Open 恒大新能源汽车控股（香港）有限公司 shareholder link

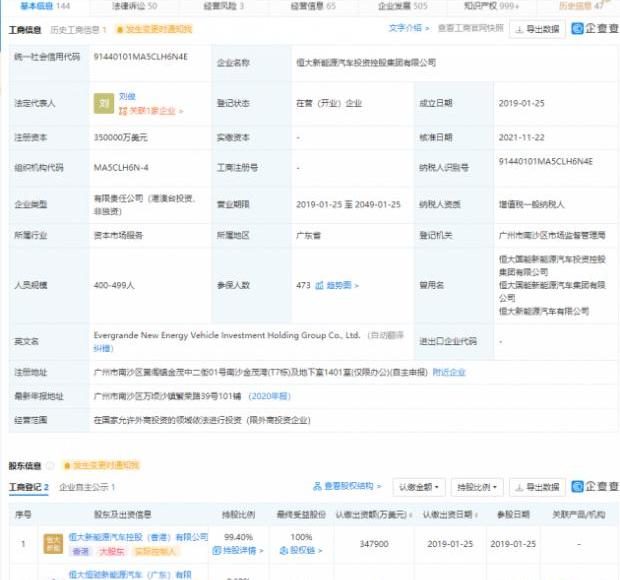click(x=138, y=537)
